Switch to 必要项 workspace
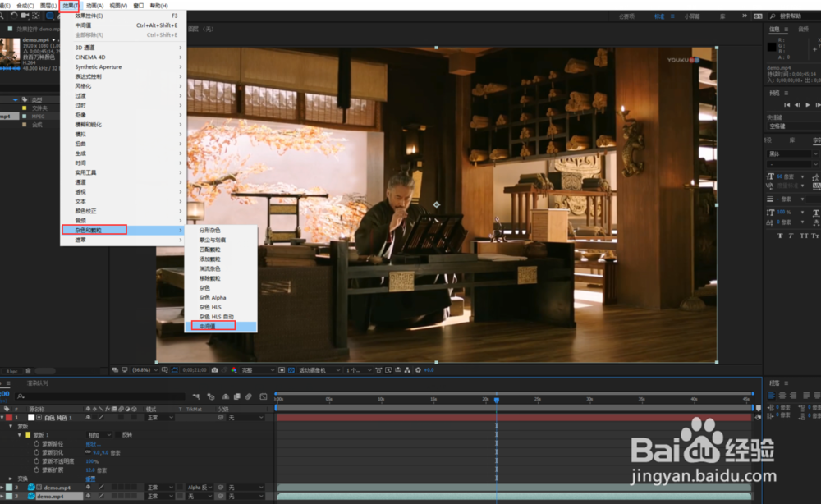This screenshot has width=821, height=504. 626,16
